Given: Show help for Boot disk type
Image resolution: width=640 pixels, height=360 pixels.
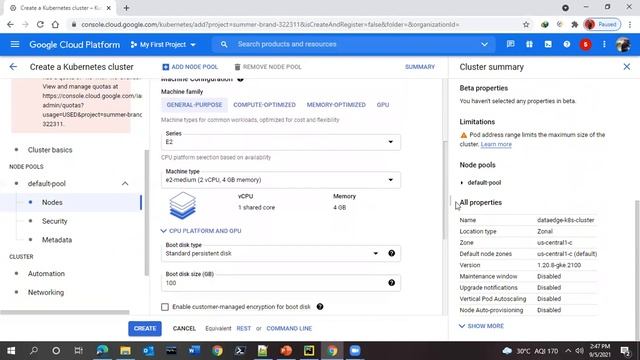Looking at the screenshot, I should [x=391, y=253].
